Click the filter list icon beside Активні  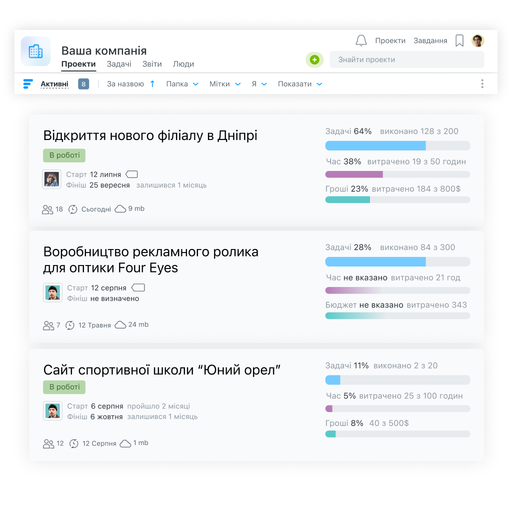pos(28,84)
